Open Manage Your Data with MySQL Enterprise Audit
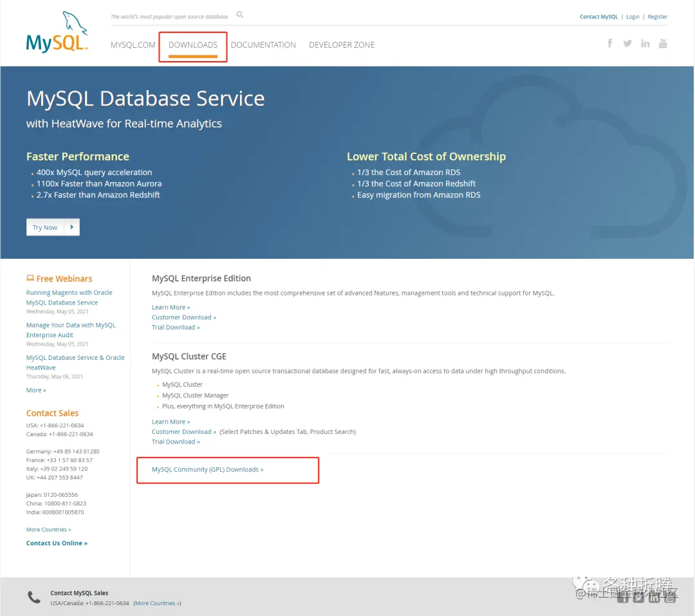 click(71, 330)
